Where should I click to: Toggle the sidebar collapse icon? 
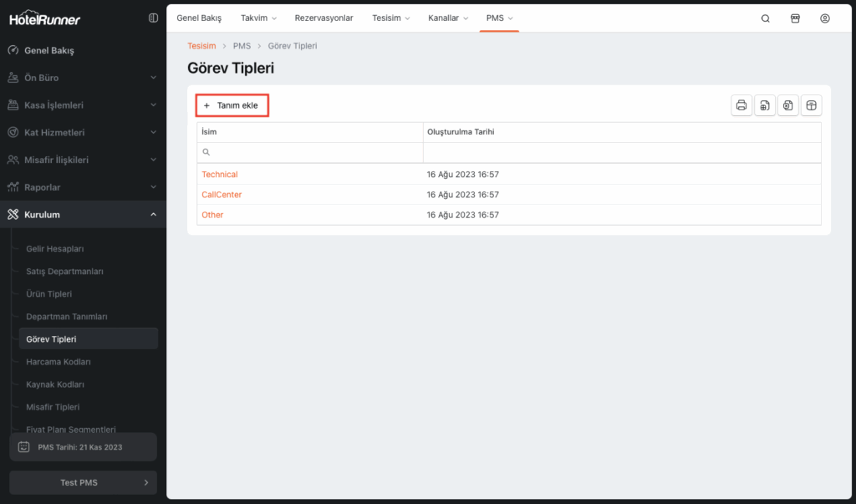tap(153, 18)
